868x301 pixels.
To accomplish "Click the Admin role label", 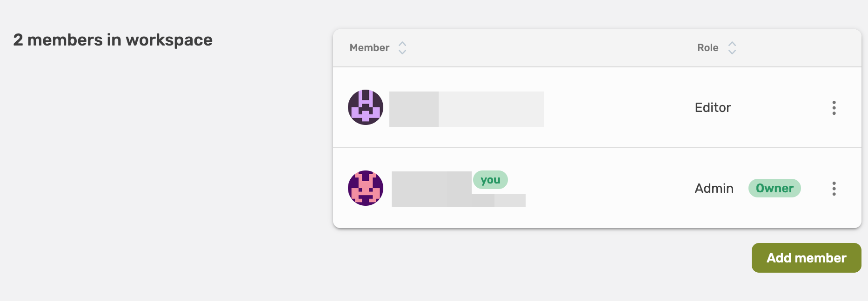I will coord(714,189).
